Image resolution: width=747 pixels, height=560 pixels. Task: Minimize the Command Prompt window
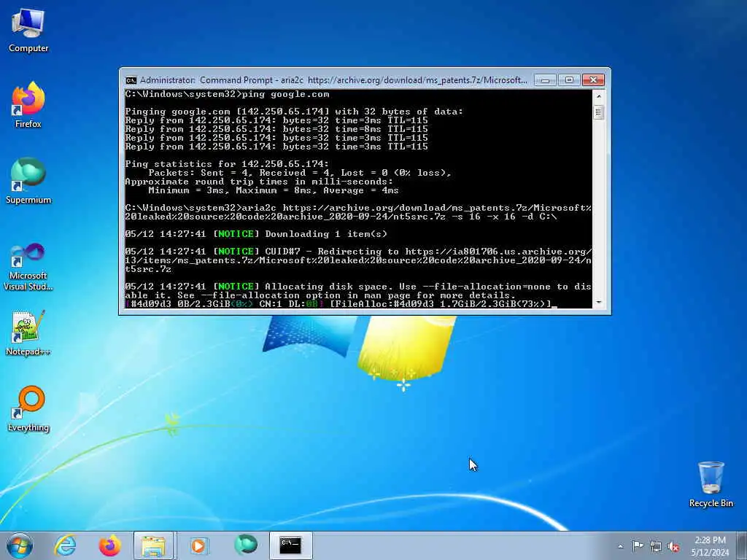pos(545,80)
